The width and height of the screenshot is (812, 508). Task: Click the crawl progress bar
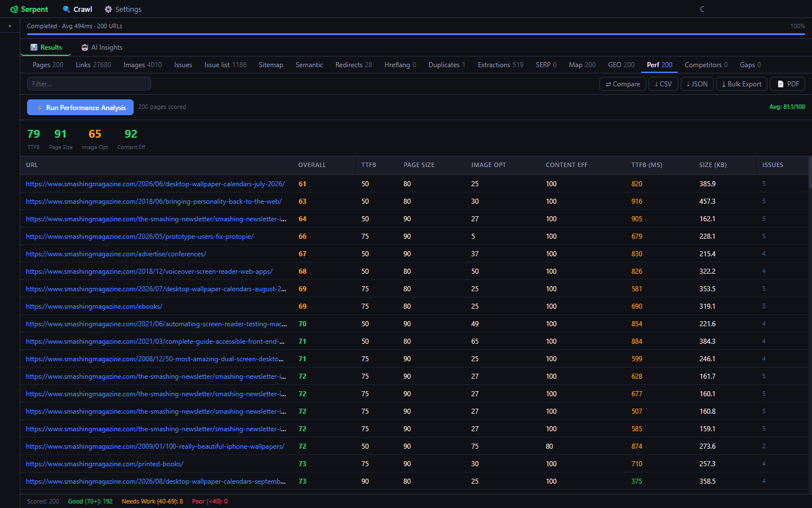(x=416, y=34)
